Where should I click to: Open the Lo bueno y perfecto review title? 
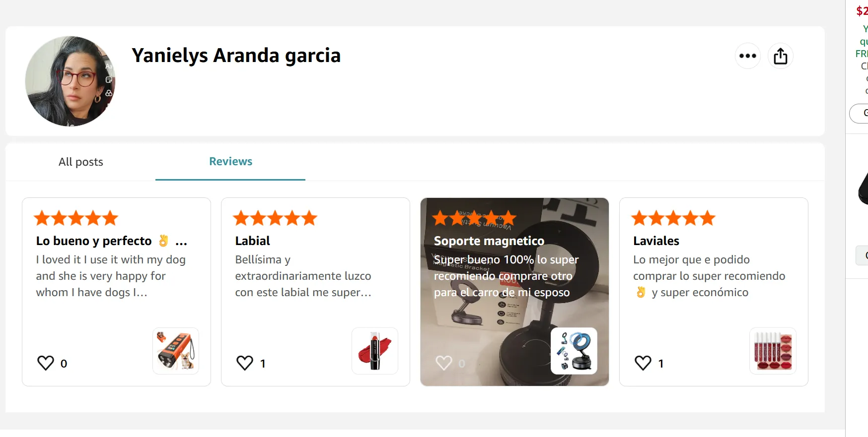tap(112, 241)
